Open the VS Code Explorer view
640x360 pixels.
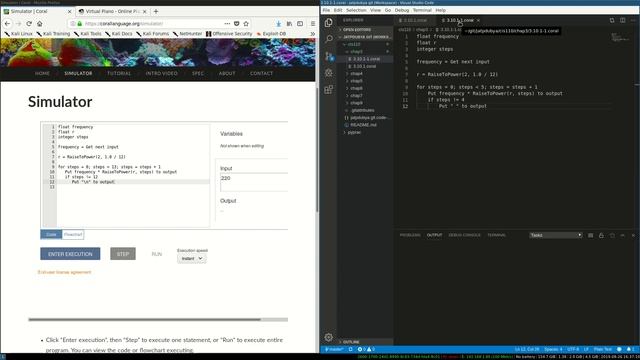point(329,23)
